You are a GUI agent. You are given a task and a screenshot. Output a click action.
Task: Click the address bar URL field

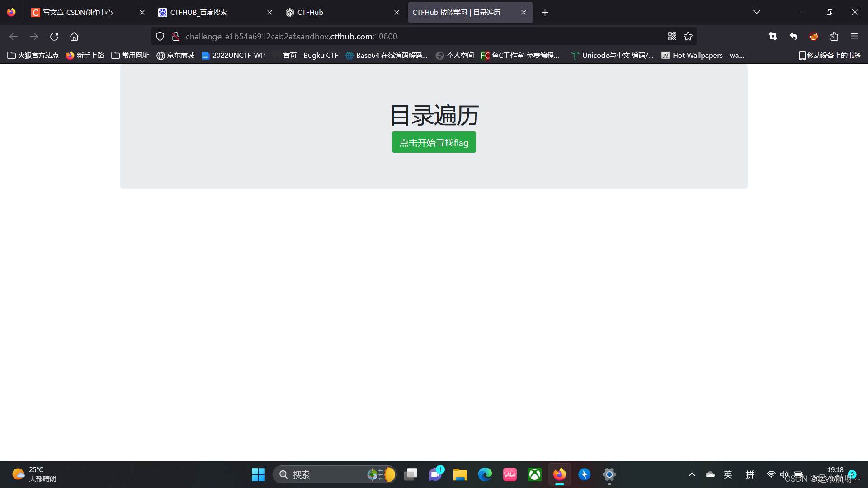coord(316,36)
